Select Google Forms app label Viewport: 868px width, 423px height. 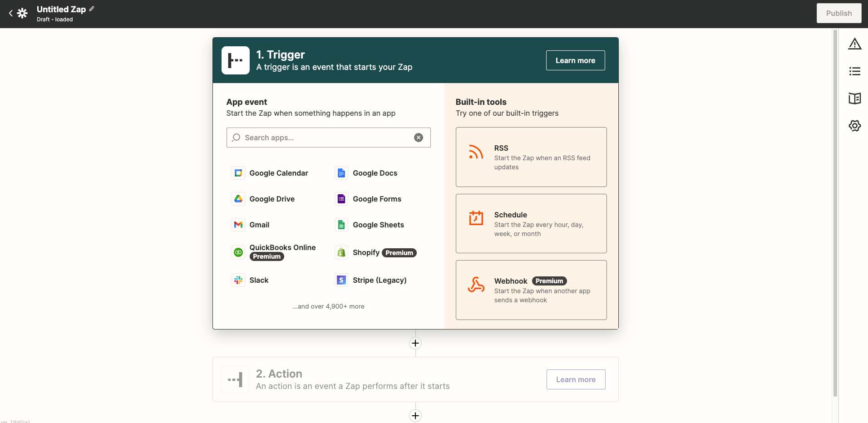[x=377, y=199]
